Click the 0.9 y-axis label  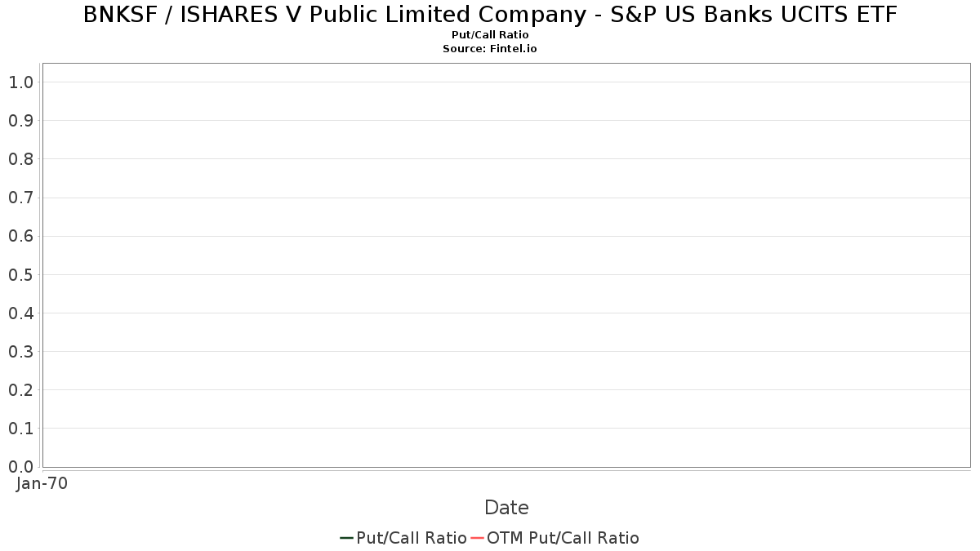[x=20, y=121]
